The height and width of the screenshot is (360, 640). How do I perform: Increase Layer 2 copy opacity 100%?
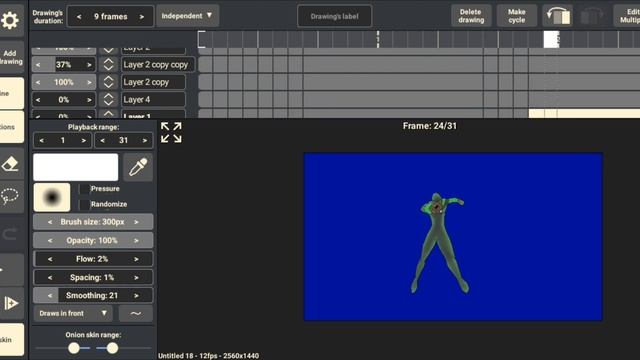[89, 82]
